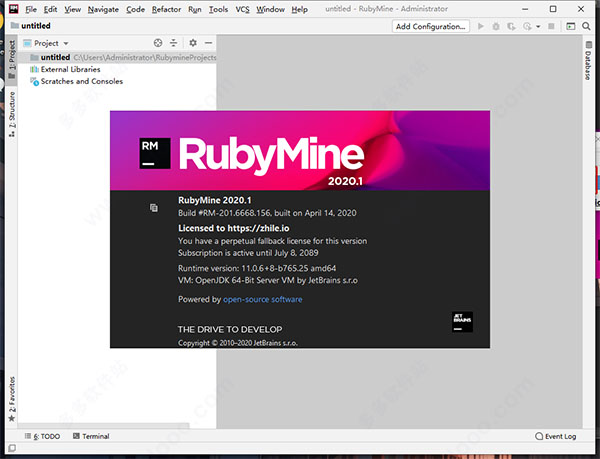Click the Debug bug icon
The width and height of the screenshot is (600, 459).
pos(496,26)
